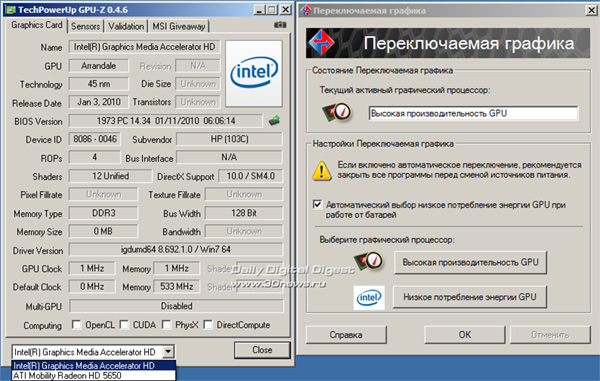Click the yellow warning triangle icon
Viewport: 600px width, 381px height.
click(x=322, y=171)
